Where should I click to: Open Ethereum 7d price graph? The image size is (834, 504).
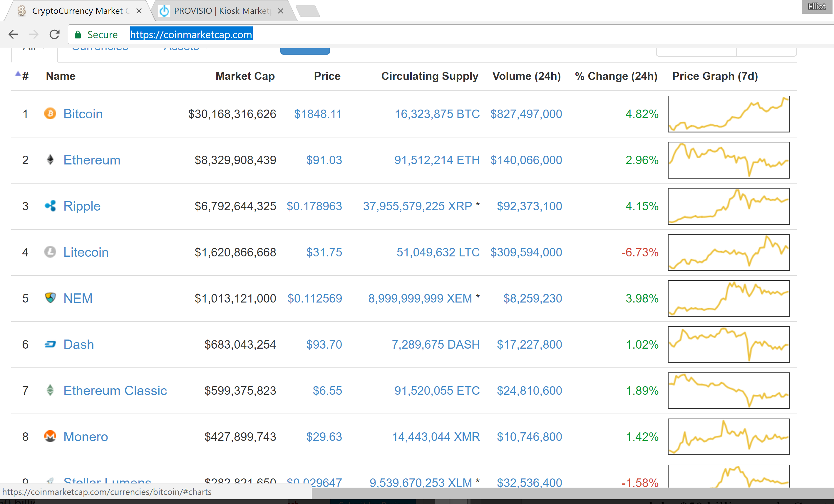coord(729,160)
